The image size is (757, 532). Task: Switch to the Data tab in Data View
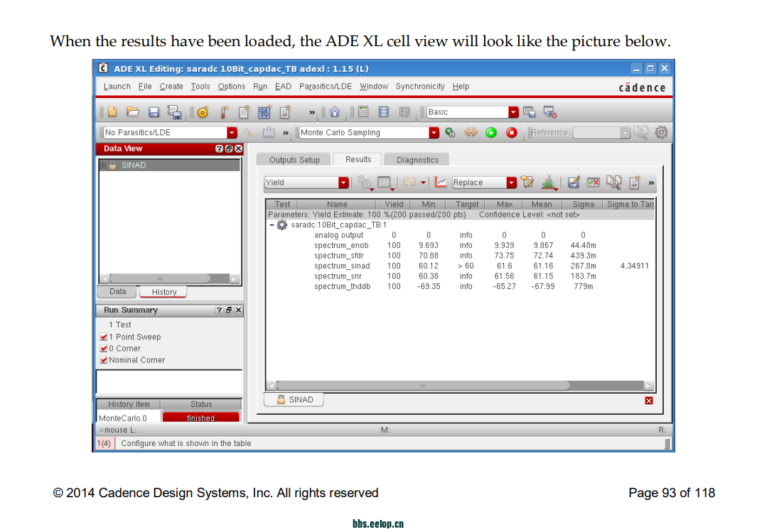[x=118, y=291]
